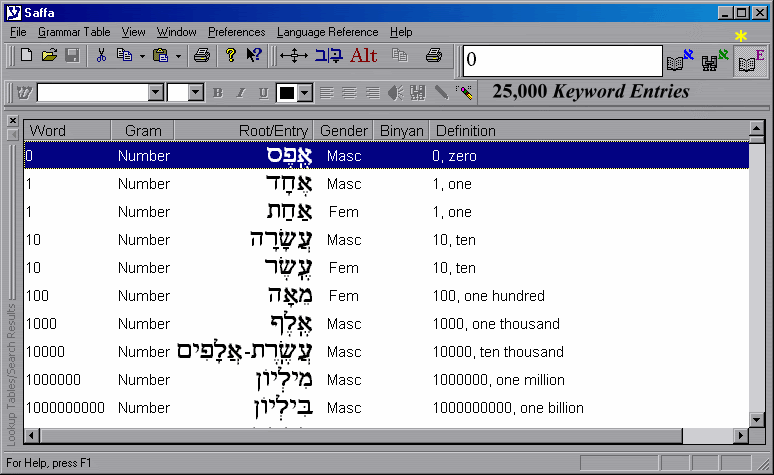Open the File menu
Viewport: 774px width, 475px height.
18,32
